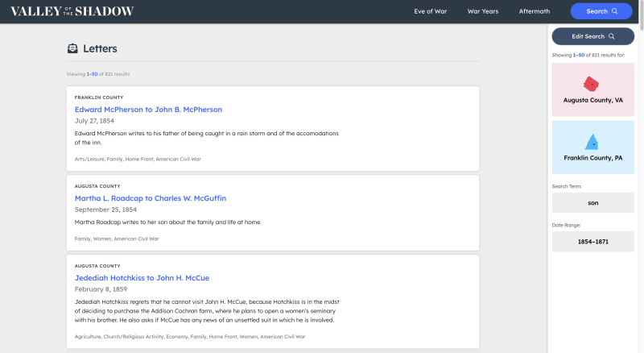Click 'Family, Women, American Civil War' tags line
644x353 pixels.
[117, 239]
